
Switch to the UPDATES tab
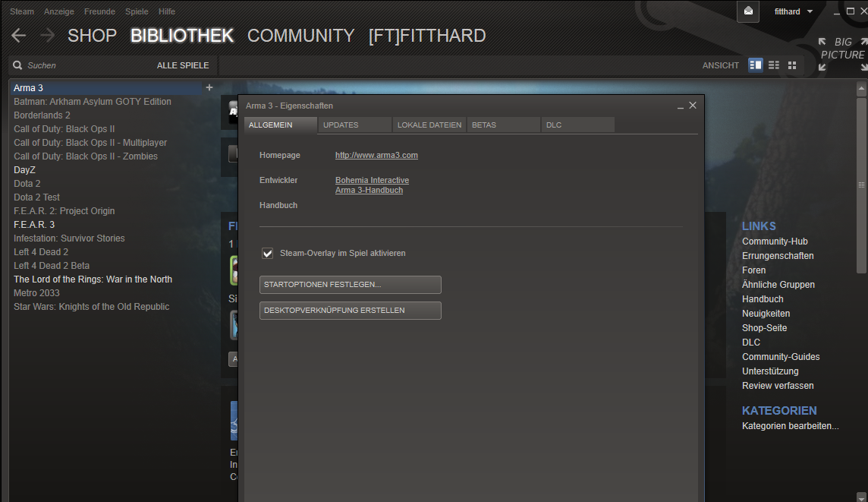coord(355,125)
